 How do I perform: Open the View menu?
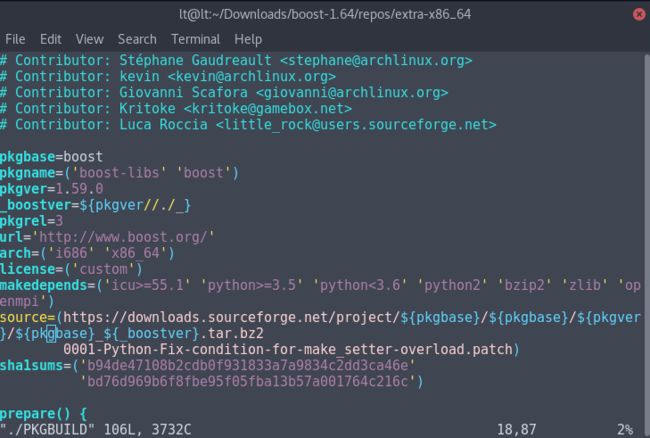tap(89, 39)
